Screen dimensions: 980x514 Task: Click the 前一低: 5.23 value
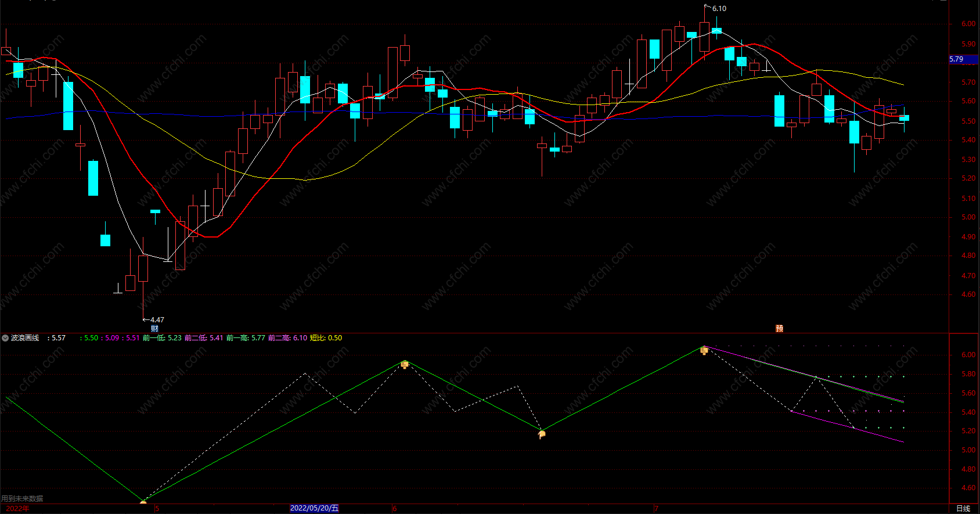[162, 338]
